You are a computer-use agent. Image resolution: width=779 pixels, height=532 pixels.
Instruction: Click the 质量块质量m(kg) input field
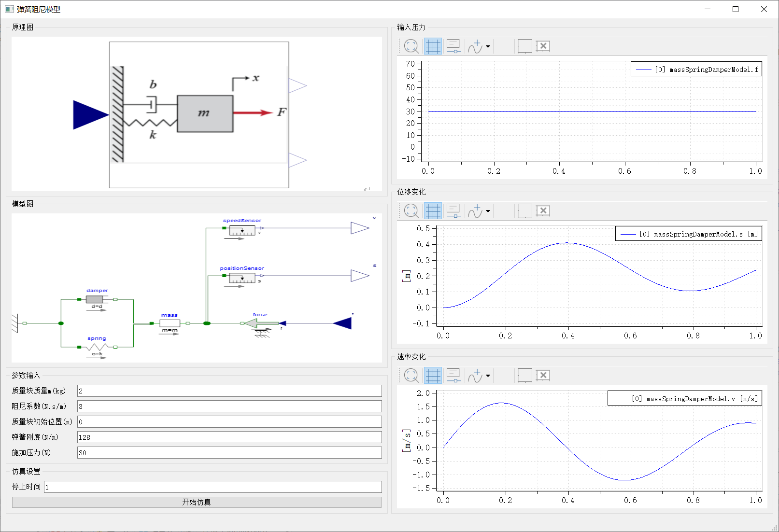pos(229,391)
